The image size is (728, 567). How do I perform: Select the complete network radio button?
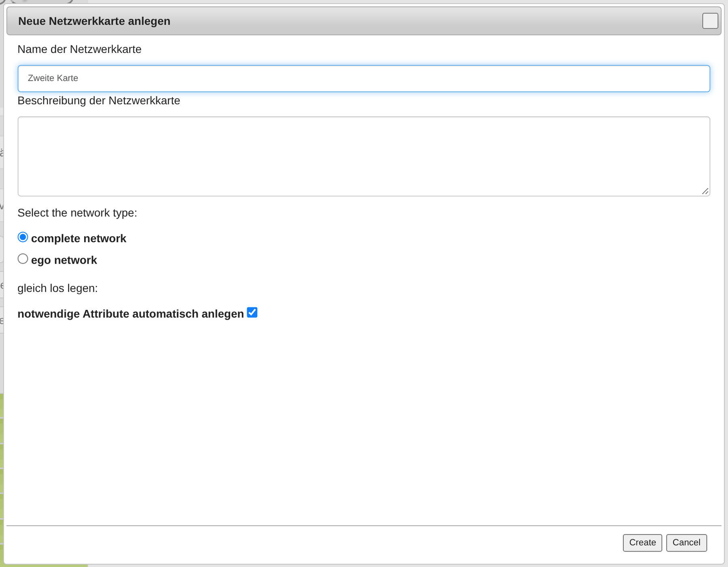pyautogui.click(x=23, y=237)
